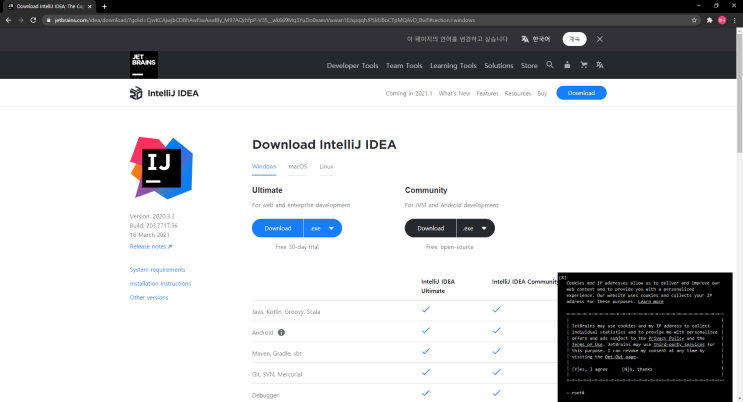This screenshot has width=743, height=402.
Task: Click Ultimate checkmark for Debugger row
Action: (x=426, y=393)
